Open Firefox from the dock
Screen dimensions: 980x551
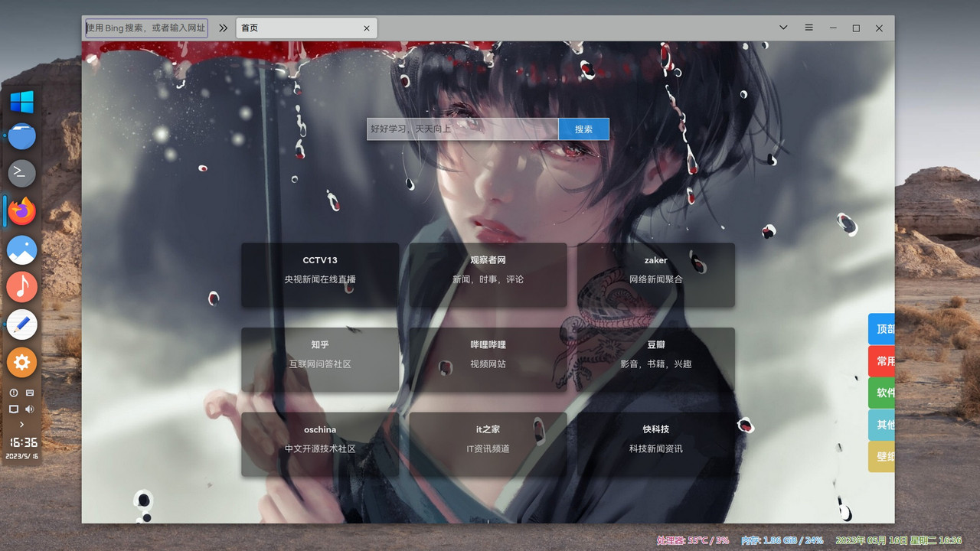(21, 211)
